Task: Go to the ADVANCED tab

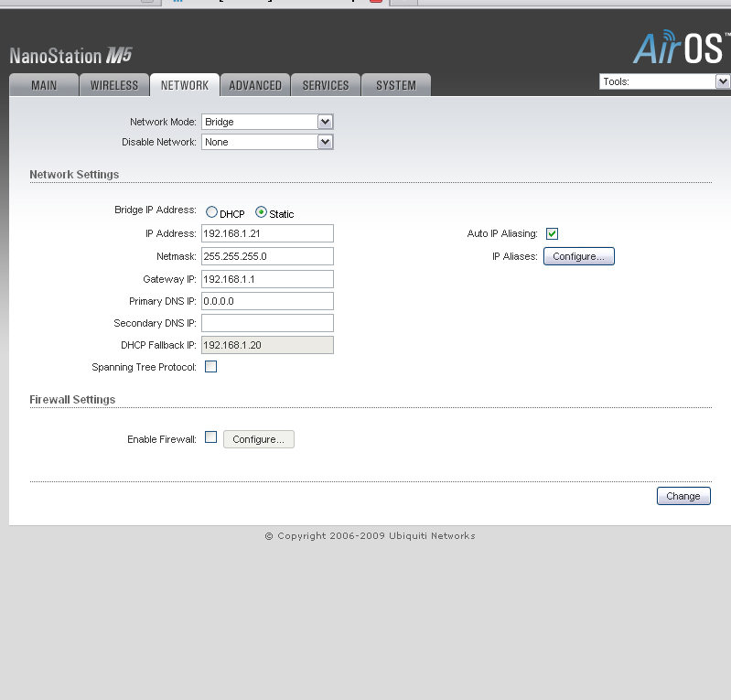Action: click(255, 85)
